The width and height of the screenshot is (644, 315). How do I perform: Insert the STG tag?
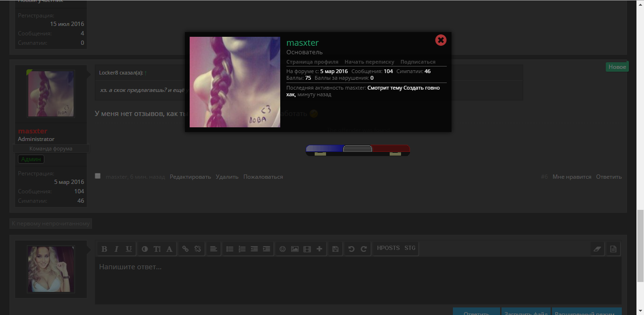(410, 248)
